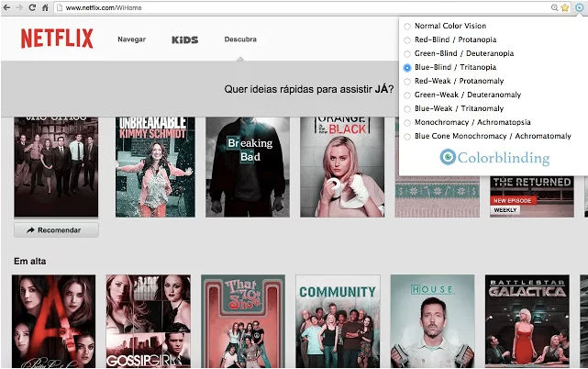Select Blue-Blind / Tritanopia option
Screen dimensions: 588x369
tap(450, 68)
